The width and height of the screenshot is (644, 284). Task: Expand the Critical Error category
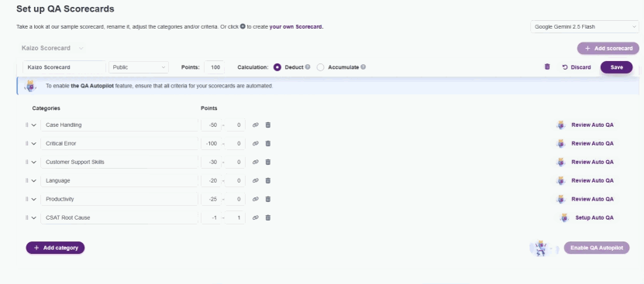pyautogui.click(x=34, y=143)
